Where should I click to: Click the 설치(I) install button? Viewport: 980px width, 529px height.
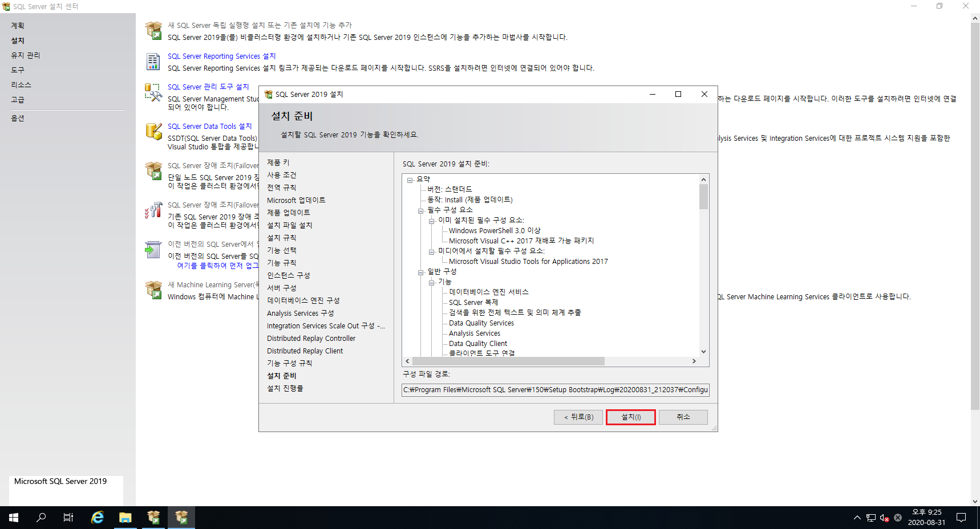631,417
